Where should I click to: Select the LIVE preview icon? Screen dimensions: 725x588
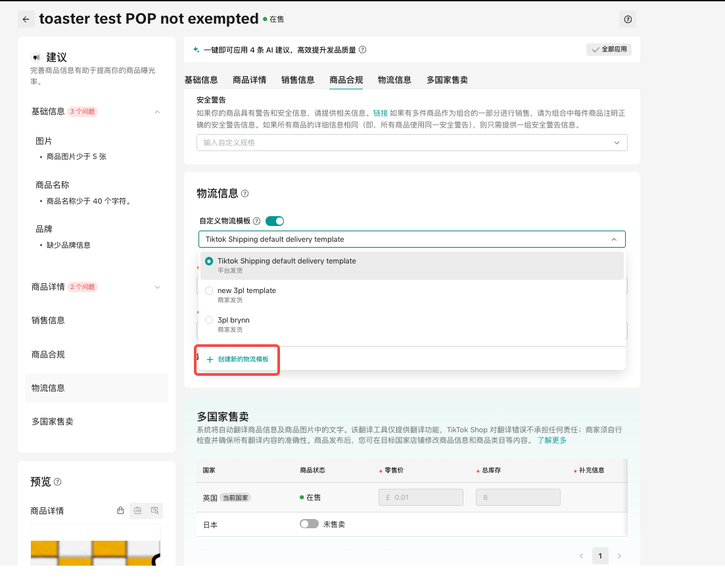[x=137, y=510]
